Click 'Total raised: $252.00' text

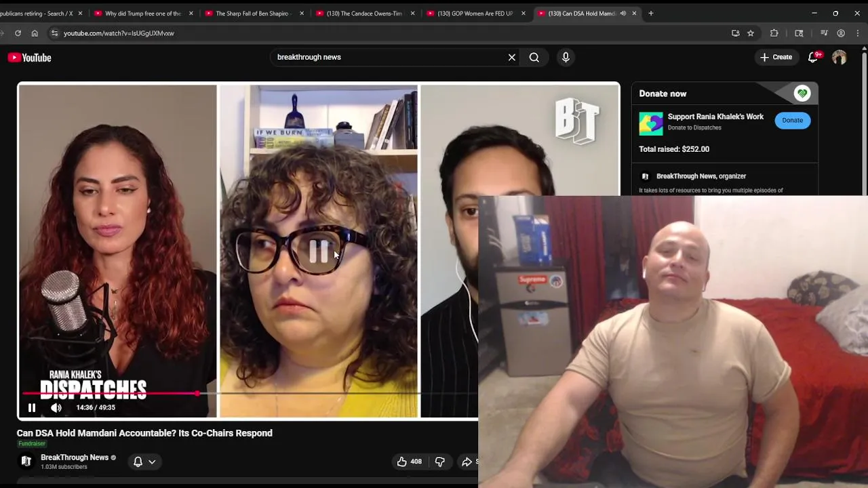(674, 149)
